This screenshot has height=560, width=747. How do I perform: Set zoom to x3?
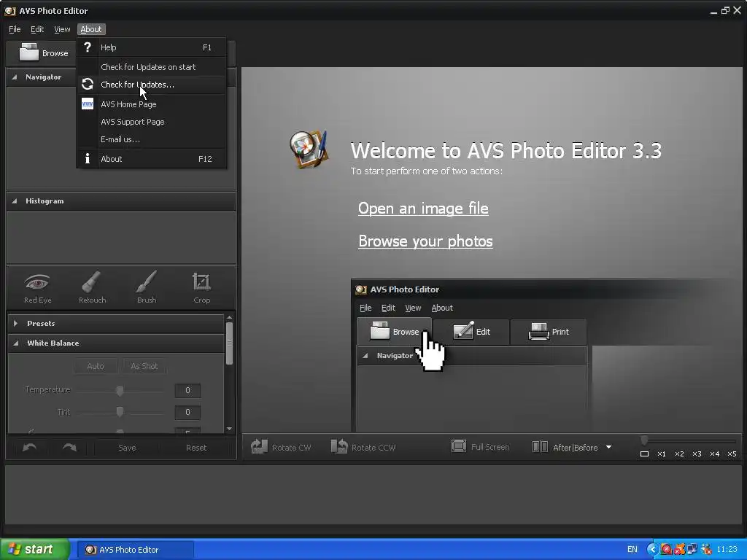click(697, 454)
